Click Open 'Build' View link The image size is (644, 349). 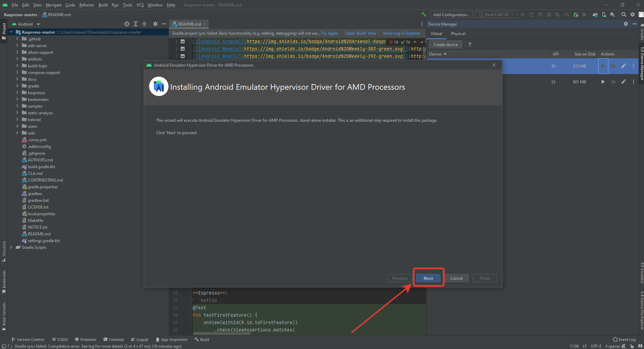(x=360, y=33)
